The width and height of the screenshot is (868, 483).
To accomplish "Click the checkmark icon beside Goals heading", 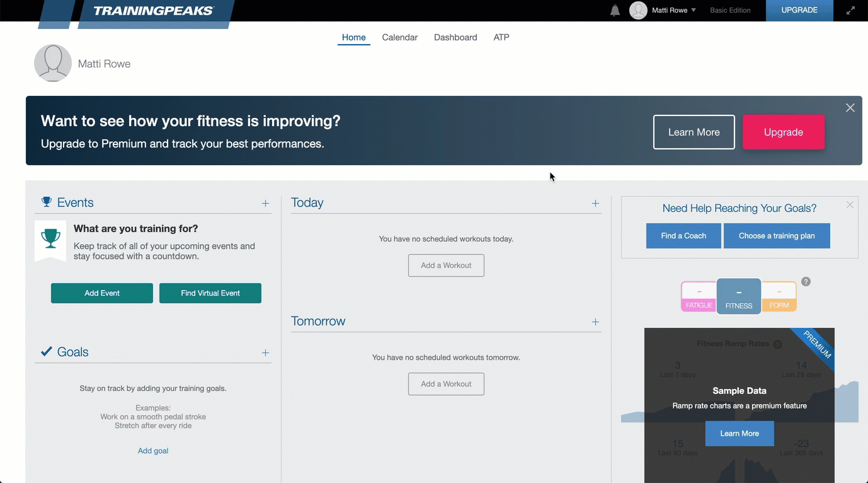I will coord(47,351).
